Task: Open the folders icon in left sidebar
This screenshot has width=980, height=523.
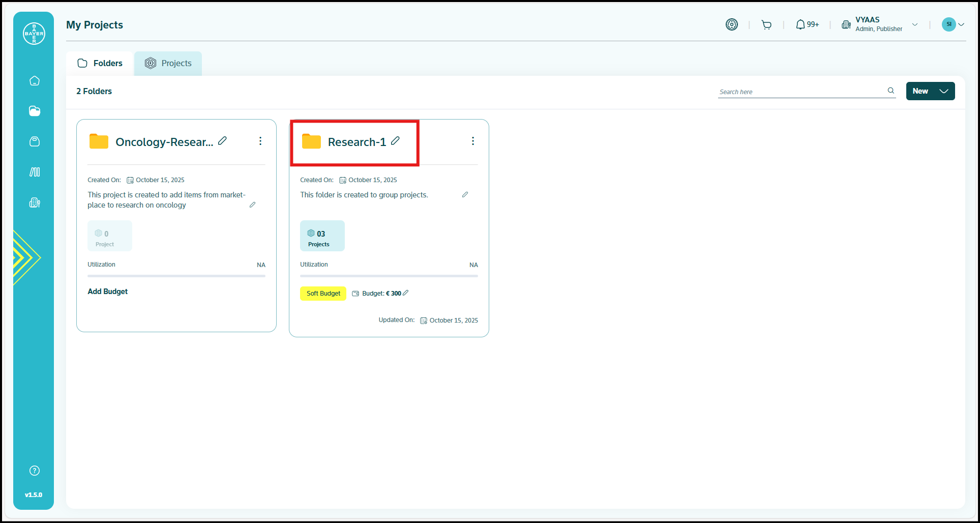Action: (35, 111)
